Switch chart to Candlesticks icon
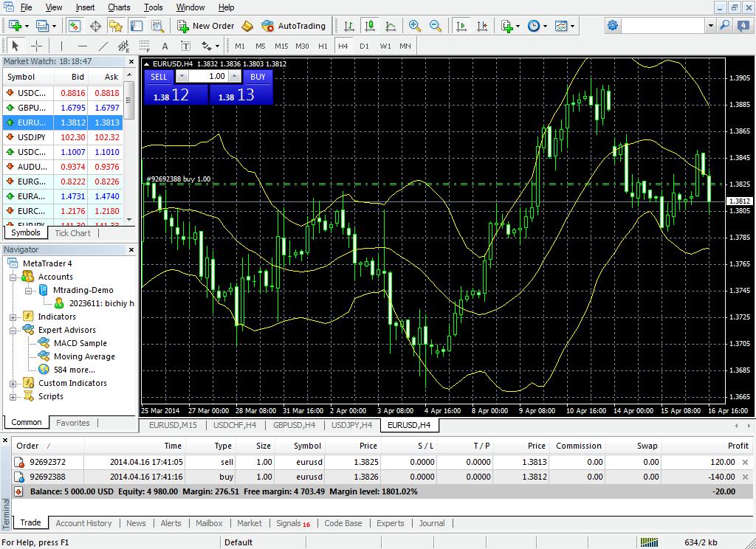 click(x=370, y=26)
